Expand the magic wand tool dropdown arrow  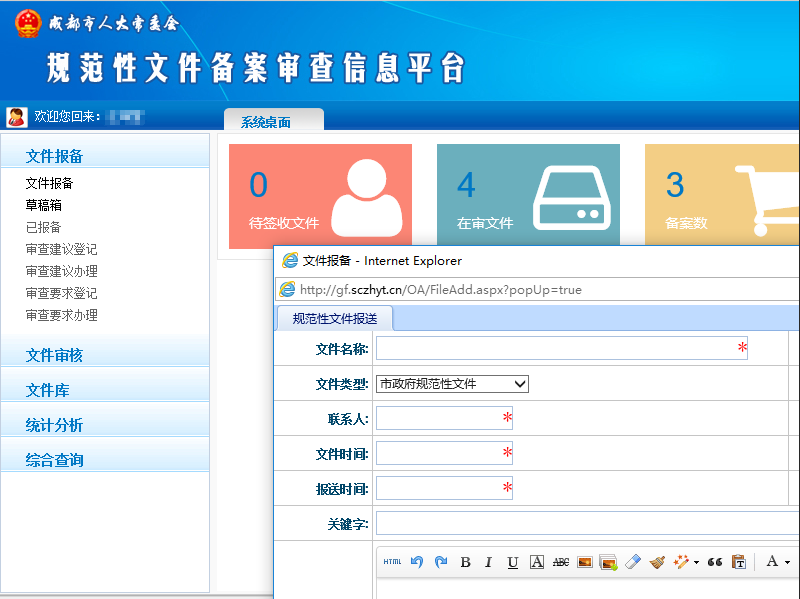click(x=696, y=563)
